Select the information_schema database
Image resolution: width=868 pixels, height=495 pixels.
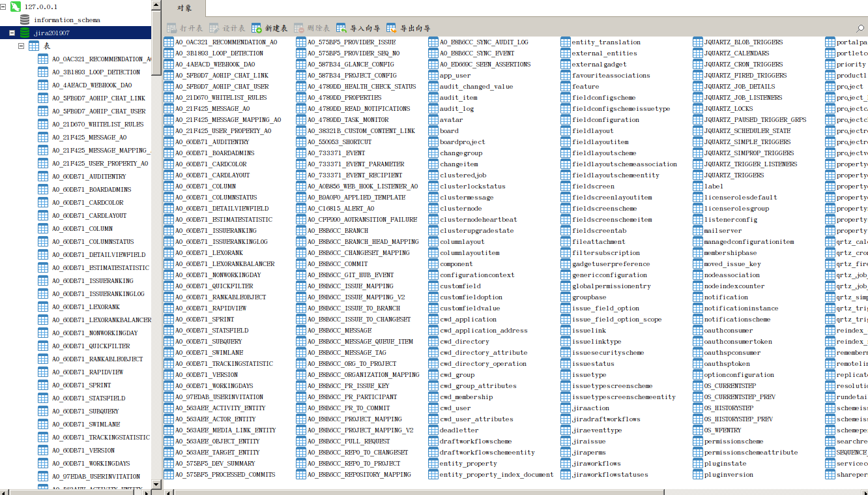(x=66, y=20)
